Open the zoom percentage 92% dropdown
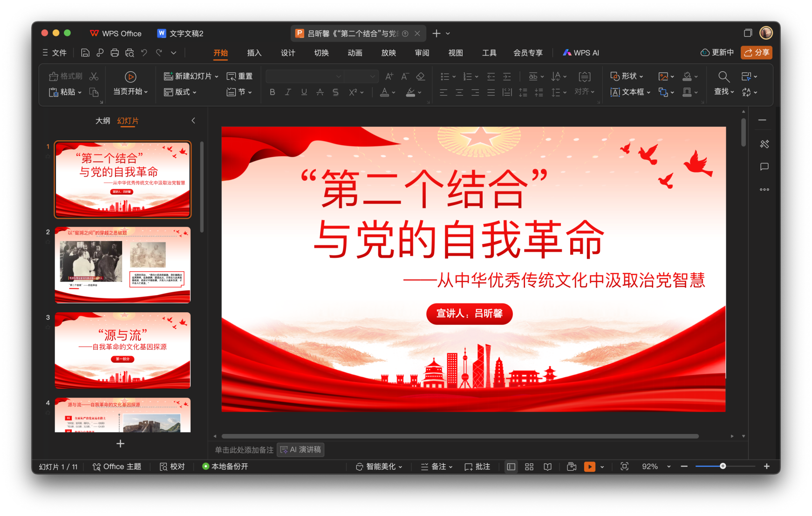This screenshot has height=516, width=812. click(669, 467)
